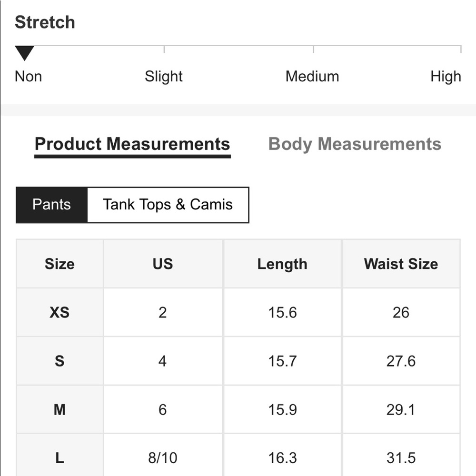Click the Slight stretch label
Viewport: 476px width, 476px height.
point(164,76)
